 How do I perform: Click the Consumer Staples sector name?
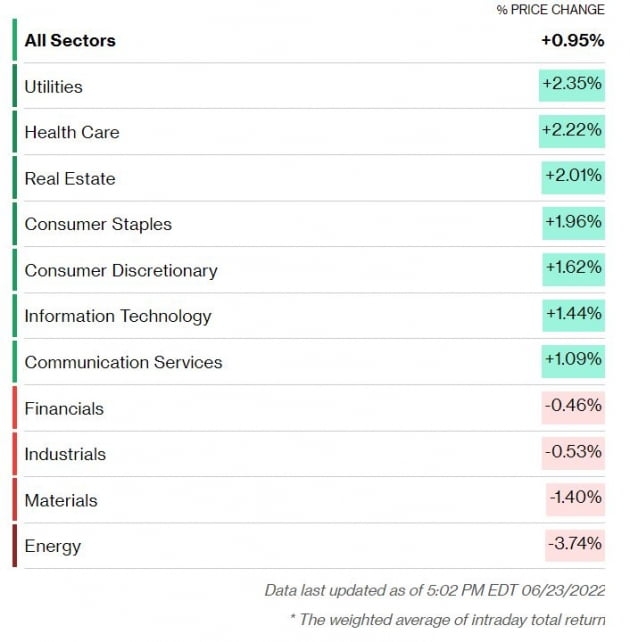98,224
